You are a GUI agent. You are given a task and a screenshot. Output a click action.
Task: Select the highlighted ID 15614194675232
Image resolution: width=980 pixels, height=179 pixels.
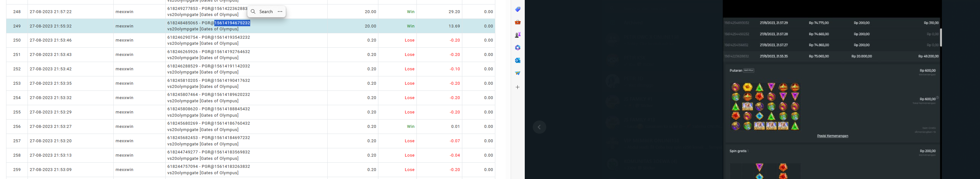pos(232,23)
